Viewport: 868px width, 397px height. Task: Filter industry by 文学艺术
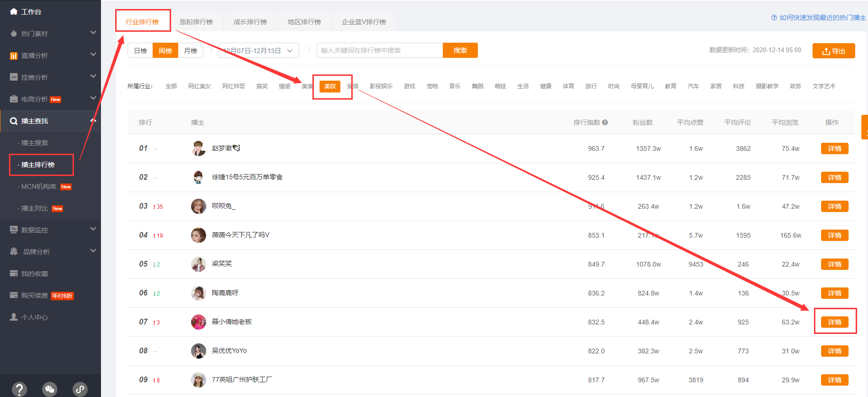point(824,86)
